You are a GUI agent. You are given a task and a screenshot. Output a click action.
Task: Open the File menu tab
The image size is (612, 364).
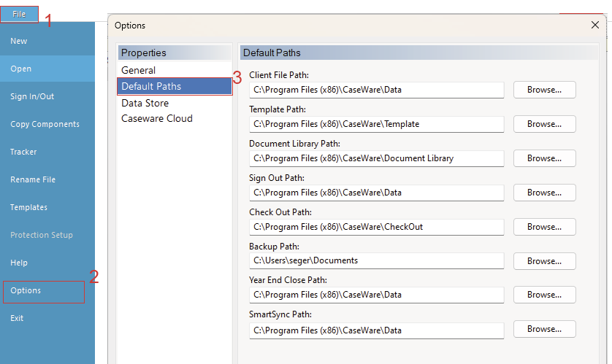click(x=19, y=14)
